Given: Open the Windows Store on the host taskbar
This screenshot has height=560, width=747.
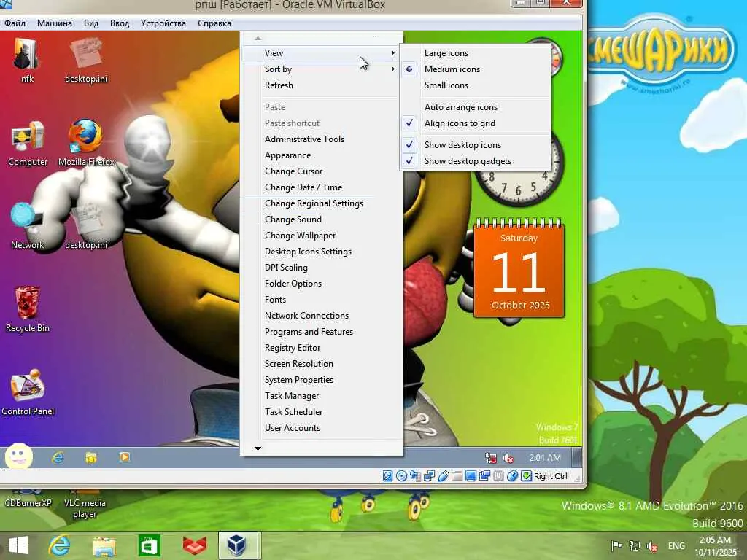Looking at the screenshot, I should [x=149, y=545].
